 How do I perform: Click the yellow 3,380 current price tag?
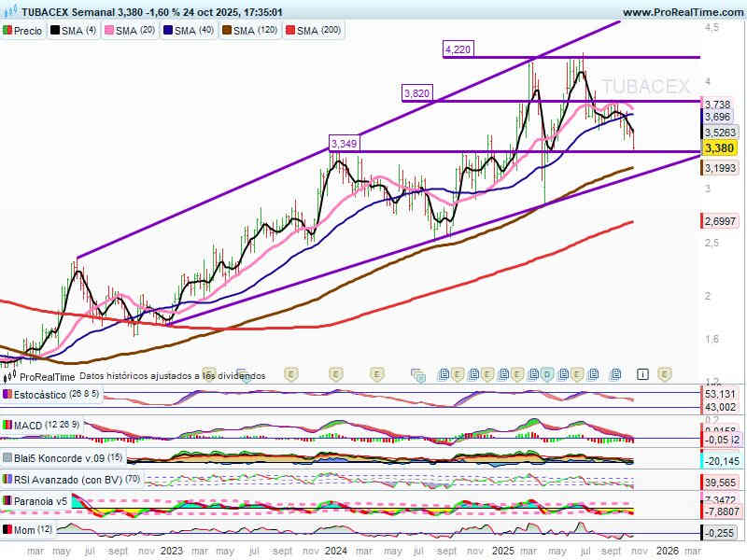719,148
